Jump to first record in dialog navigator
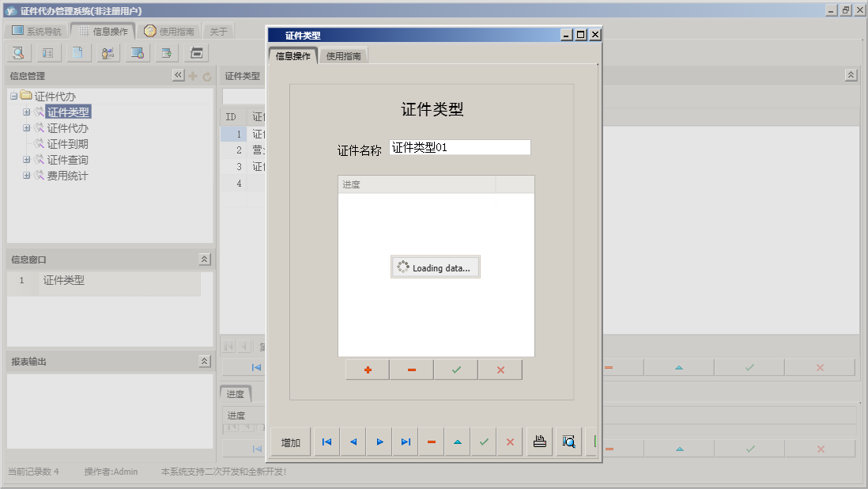 [x=326, y=442]
